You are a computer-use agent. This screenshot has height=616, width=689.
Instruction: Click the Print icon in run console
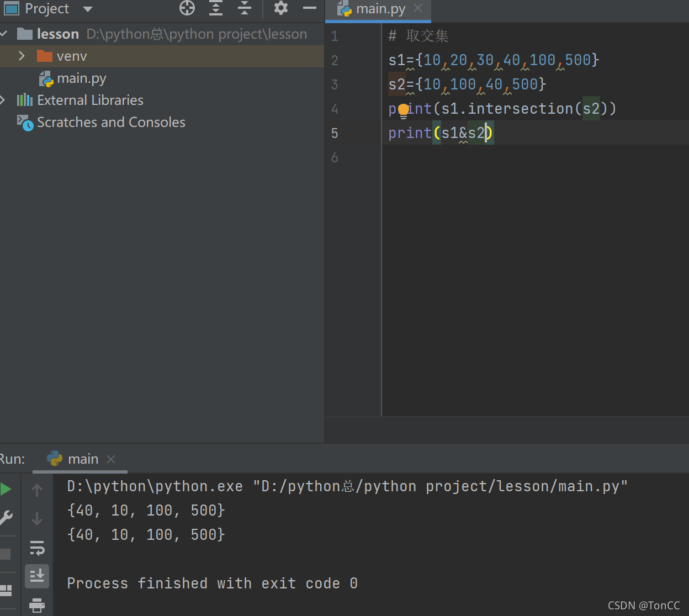[x=37, y=606]
